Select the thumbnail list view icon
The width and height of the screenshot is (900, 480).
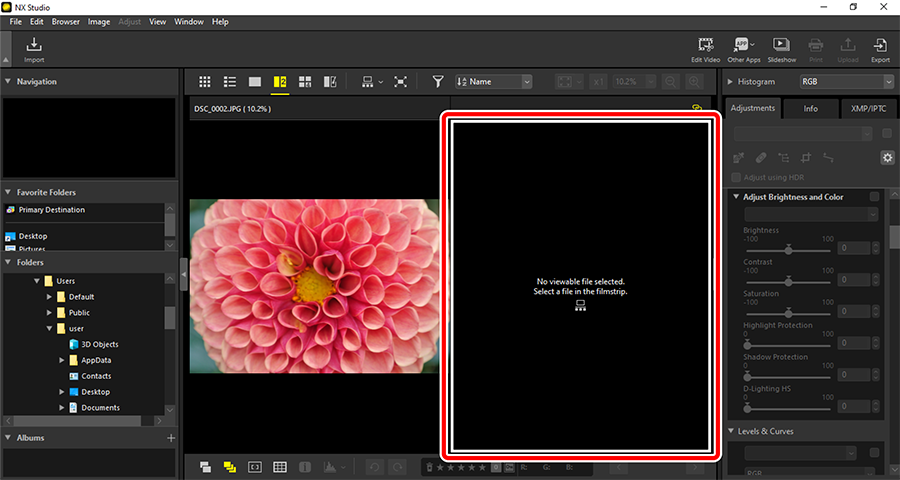(230, 82)
